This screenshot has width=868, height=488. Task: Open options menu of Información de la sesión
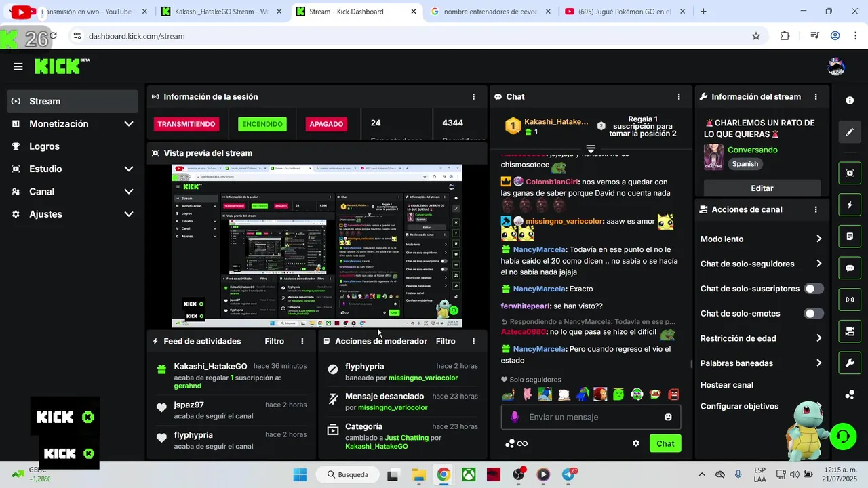(473, 97)
